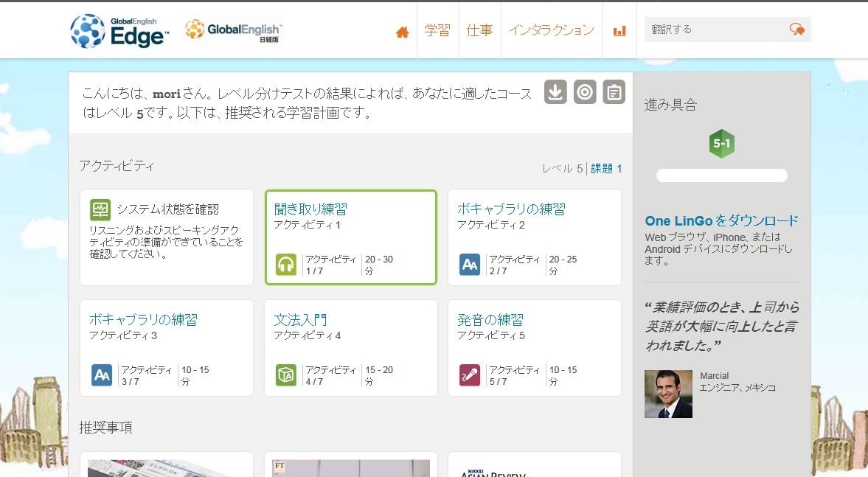Click the download icon in greeting panel
Screen dimensions: 868x477
pos(555,92)
